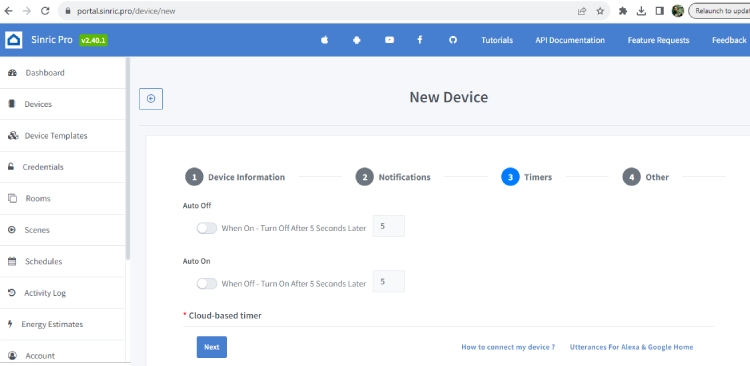Go to step 2 Notifications
The image size is (750, 366).
click(x=393, y=177)
